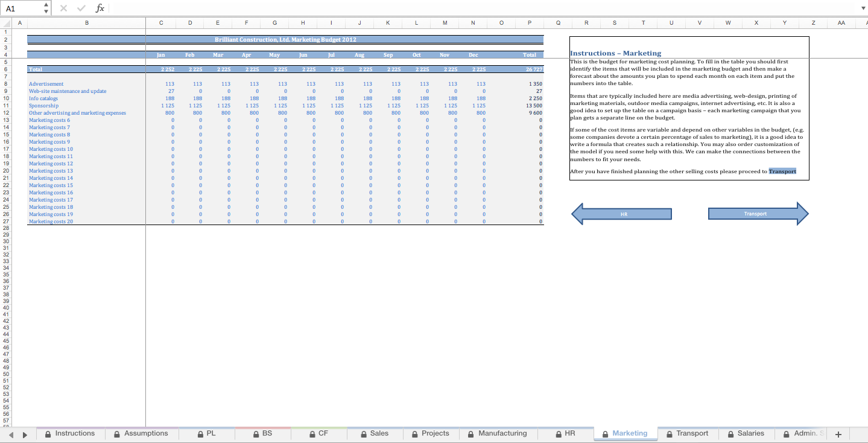Click 'Web-site maintenance and update' label
The height and width of the screenshot is (443, 868).
(x=68, y=91)
